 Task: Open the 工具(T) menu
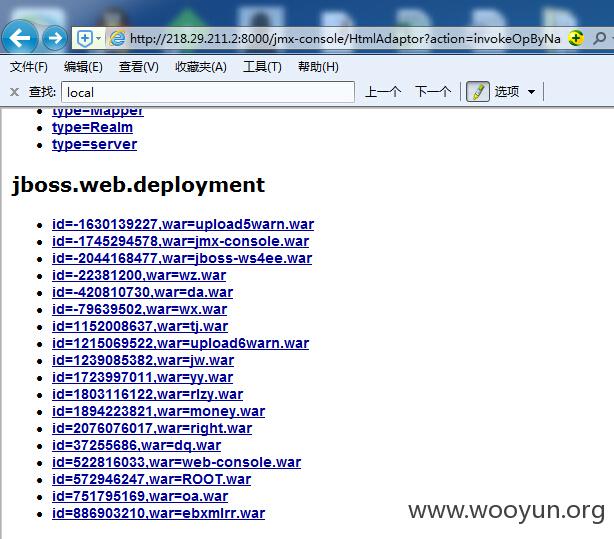point(262,67)
